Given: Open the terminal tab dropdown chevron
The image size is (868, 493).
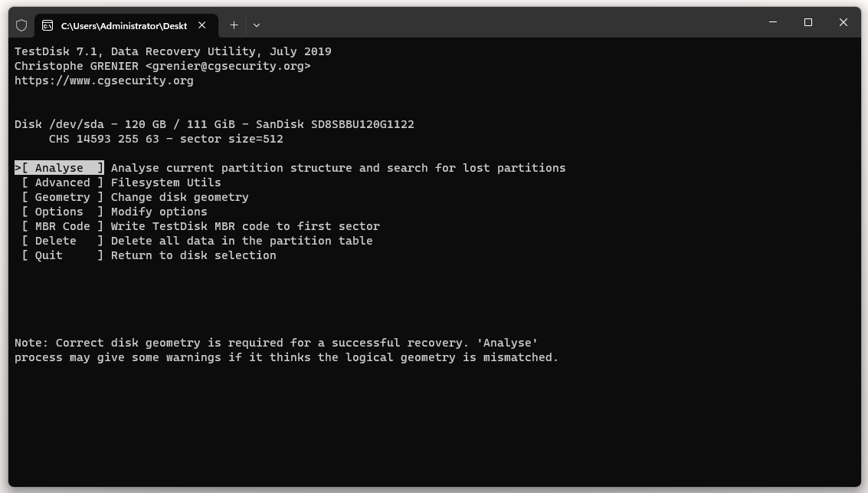Looking at the screenshot, I should [256, 25].
